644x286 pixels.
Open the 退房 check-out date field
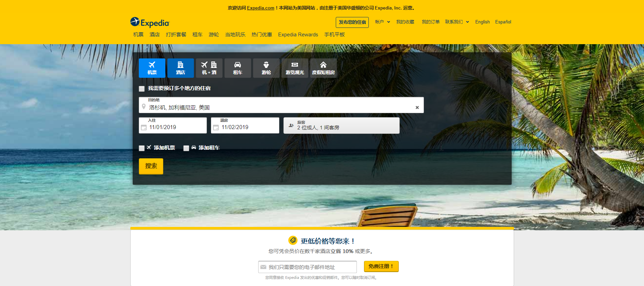pos(245,125)
